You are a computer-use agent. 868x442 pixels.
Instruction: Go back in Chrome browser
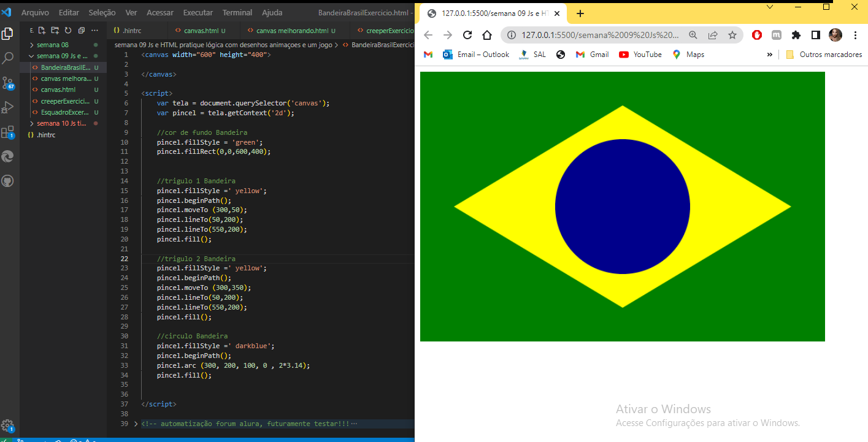[428, 35]
